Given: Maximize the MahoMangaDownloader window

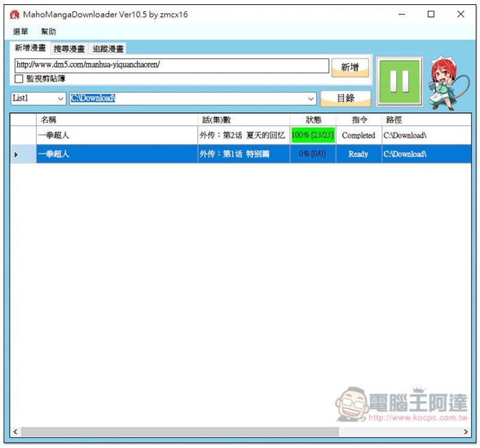Looking at the screenshot, I should pyautogui.click(x=431, y=14).
